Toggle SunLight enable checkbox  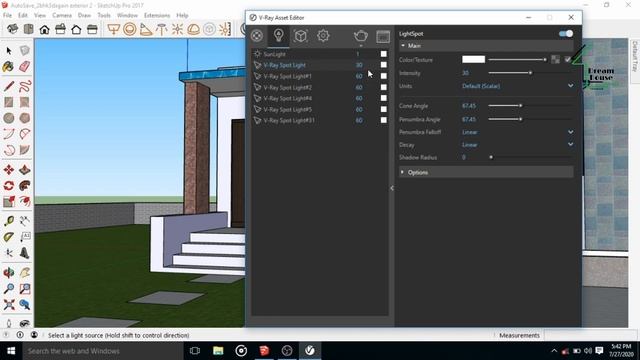click(384, 54)
